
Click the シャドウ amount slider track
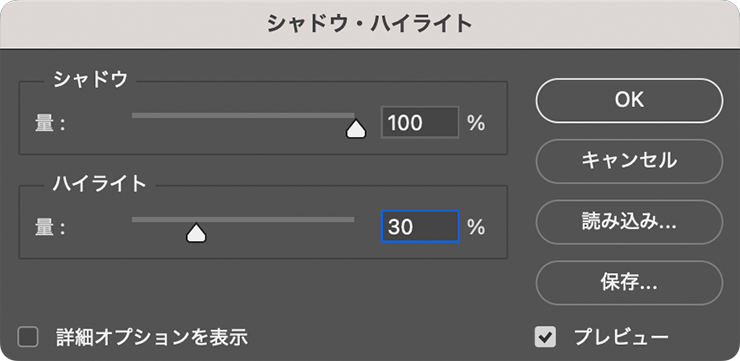coord(243,115)
